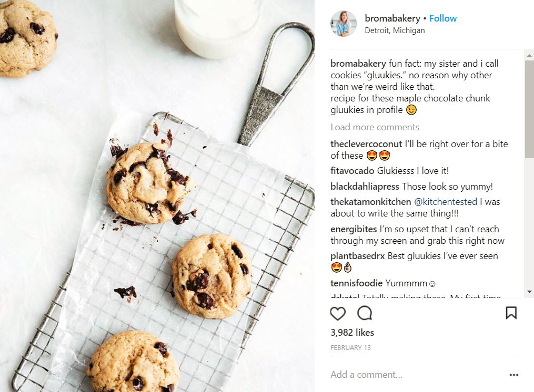This screenshot has width=534, height=392.
Task: Click the scrollbar up arrow in comments
Action: click(x=529, y=55)
